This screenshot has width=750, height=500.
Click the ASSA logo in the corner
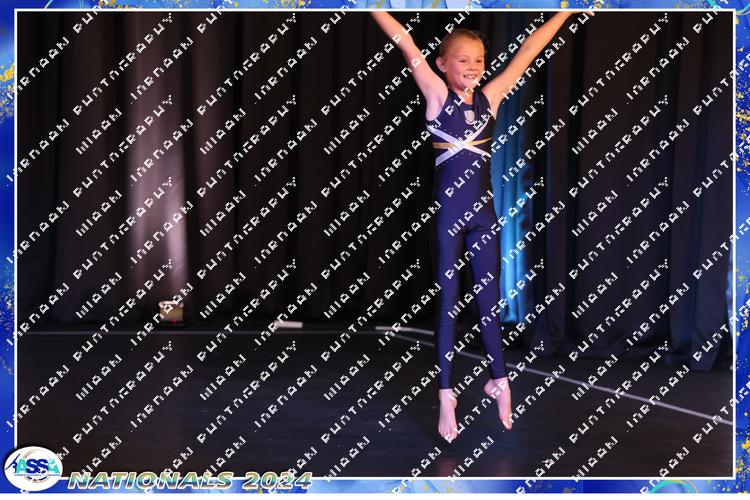pyautogui.click(x=32, y=467)
